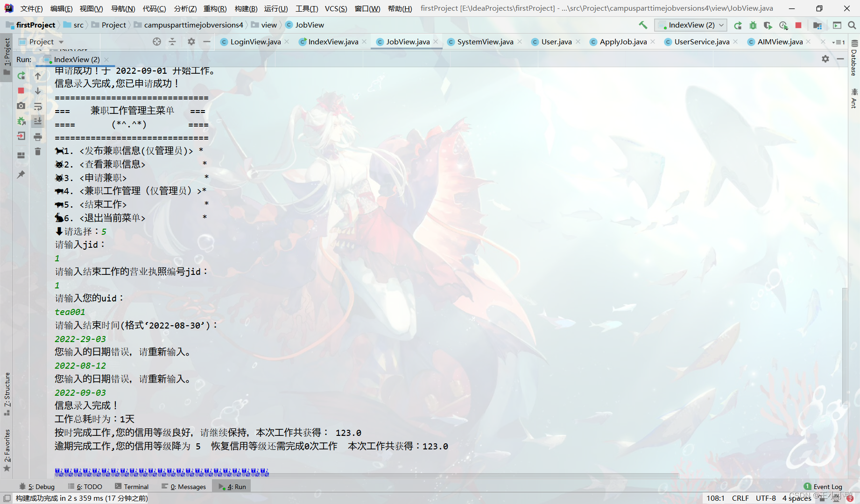Open Run panel settings gear
Image resolution: width=860 pixels, height=504 pixels.
tap(825, 59)
